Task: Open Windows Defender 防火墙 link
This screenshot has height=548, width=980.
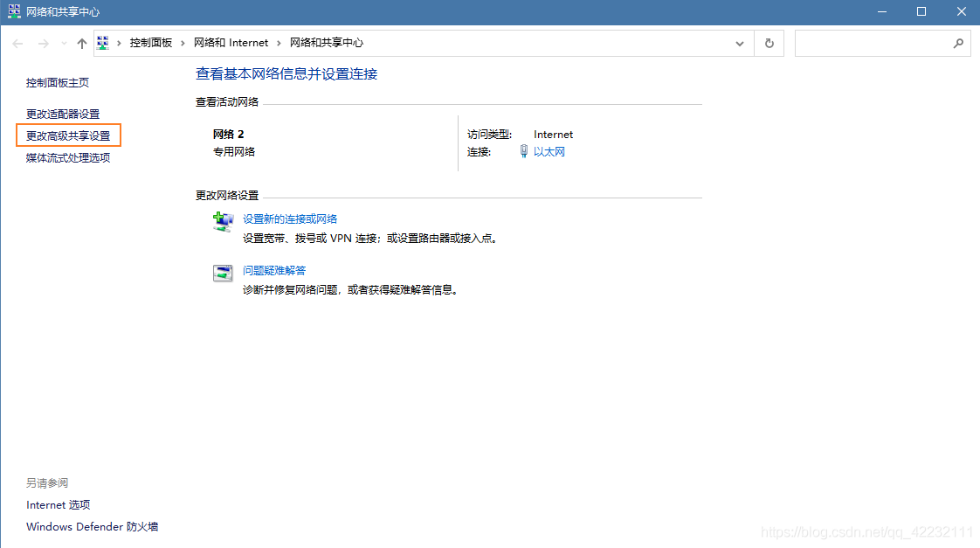Action: (92, 527)
